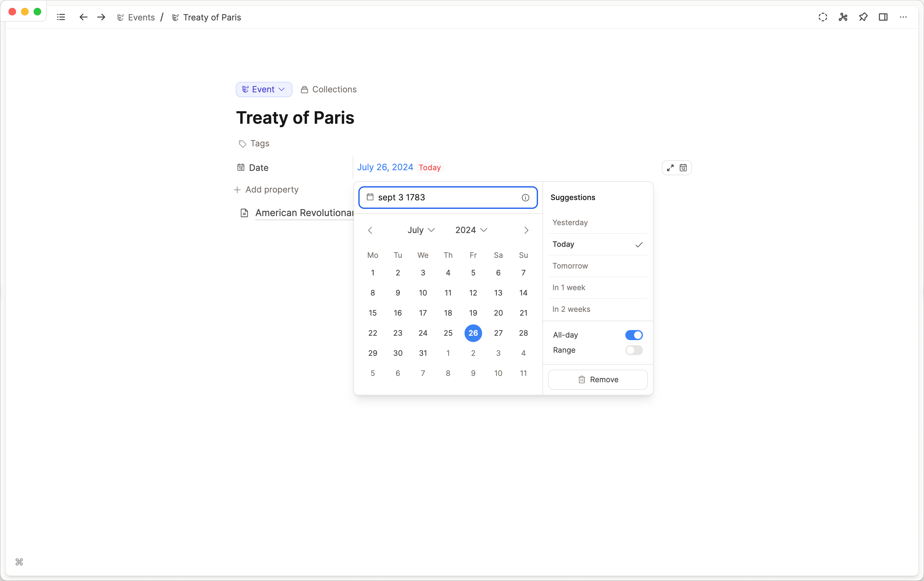The width and height of the screenshot is (924, 581).
Task: Open the graph view icon
Action: click(843, 17)
